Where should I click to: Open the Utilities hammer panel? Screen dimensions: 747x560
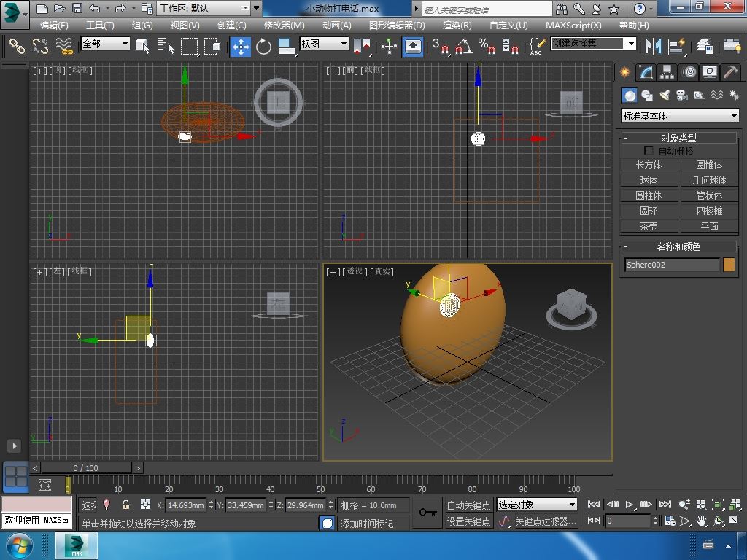[730, 72]
